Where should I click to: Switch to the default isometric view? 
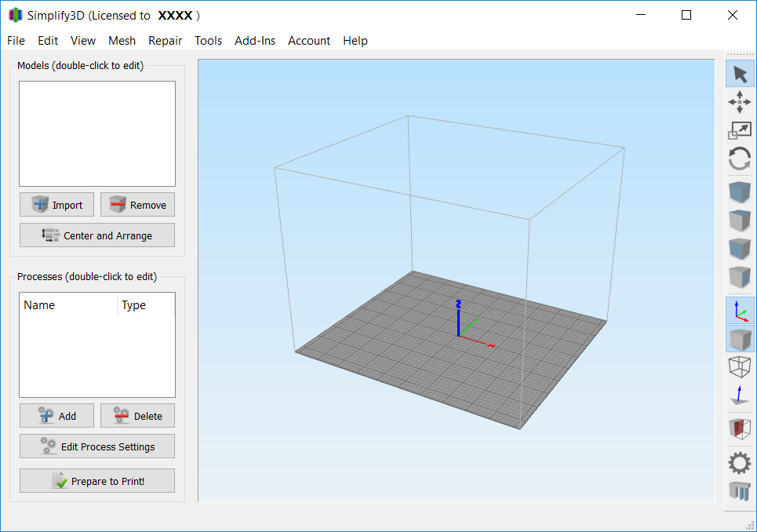pos(740,191)
